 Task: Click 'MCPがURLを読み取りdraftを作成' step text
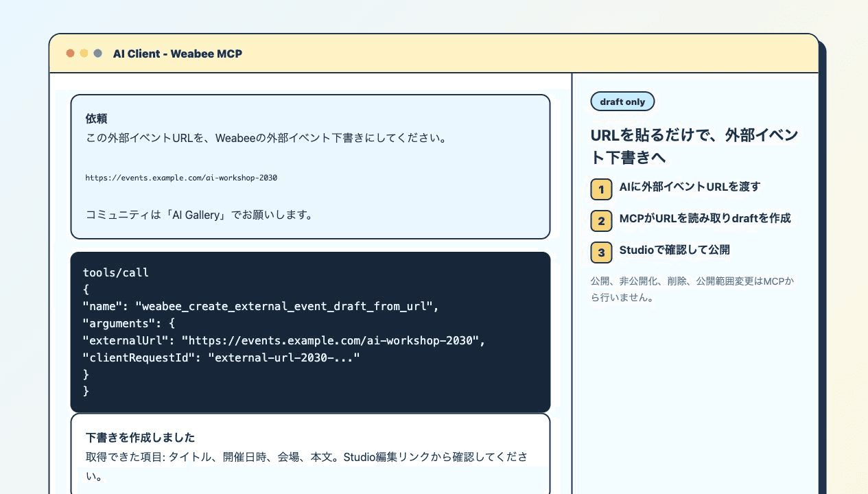point(705,218)
